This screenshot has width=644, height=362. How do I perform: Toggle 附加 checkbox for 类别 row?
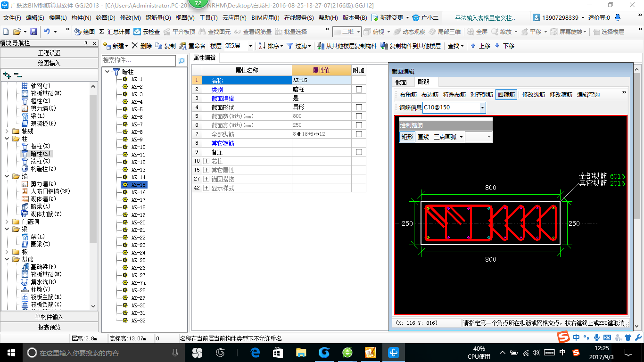[x=359, y=89]
